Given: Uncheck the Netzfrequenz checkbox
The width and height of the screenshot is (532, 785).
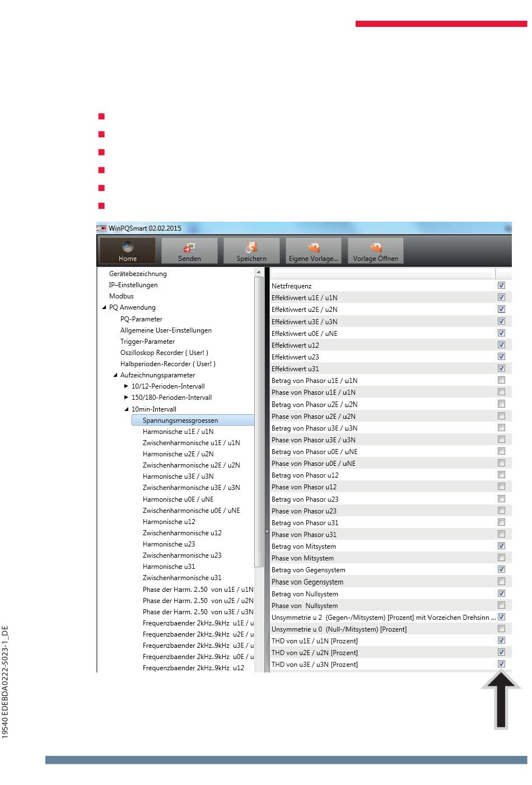Looking at the screenshot, I should click(501, 286).
